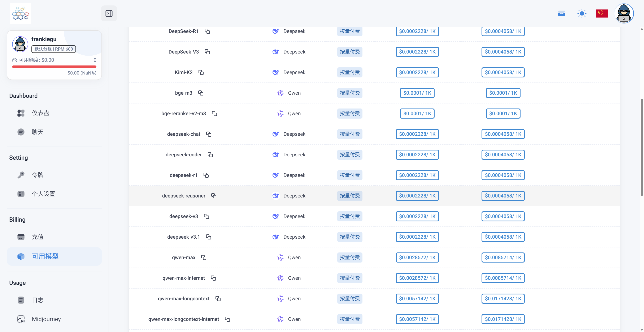This screenshot has width=644, height=332.
Task: Copy the deepseek-reasoner model name
Action: click(x=214, y=196)
